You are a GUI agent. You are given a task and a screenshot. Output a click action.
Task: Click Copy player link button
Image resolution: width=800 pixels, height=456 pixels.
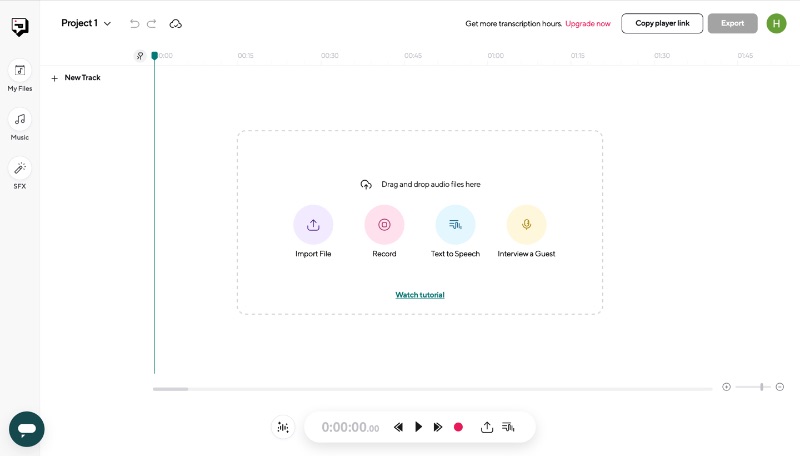tap(662, 23)
